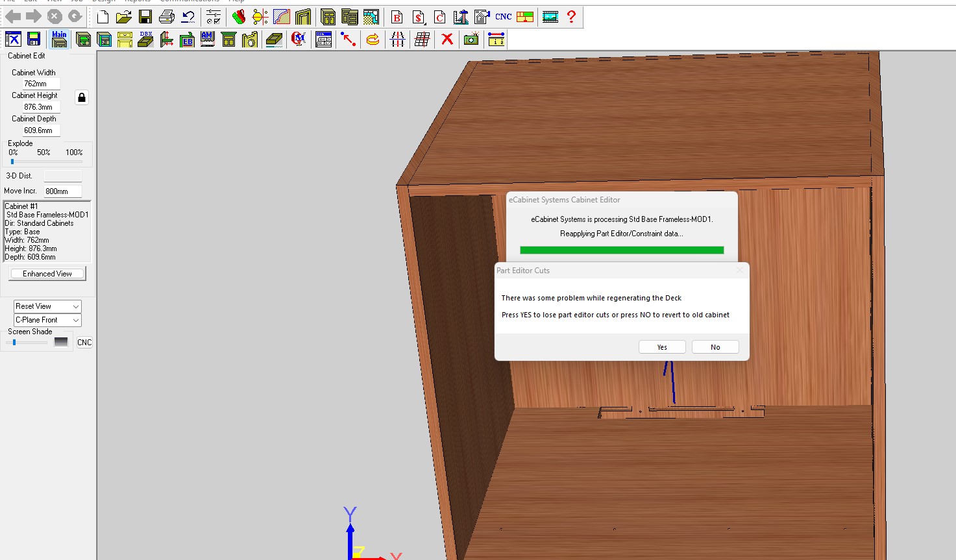Open the Reset View dropdown

[47, 306]
